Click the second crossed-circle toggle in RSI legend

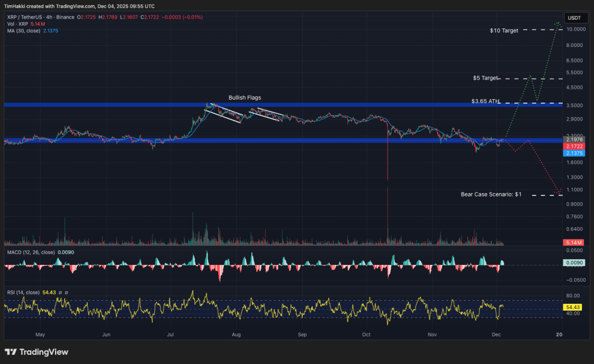pyautogui.click(x=67, y=292)
